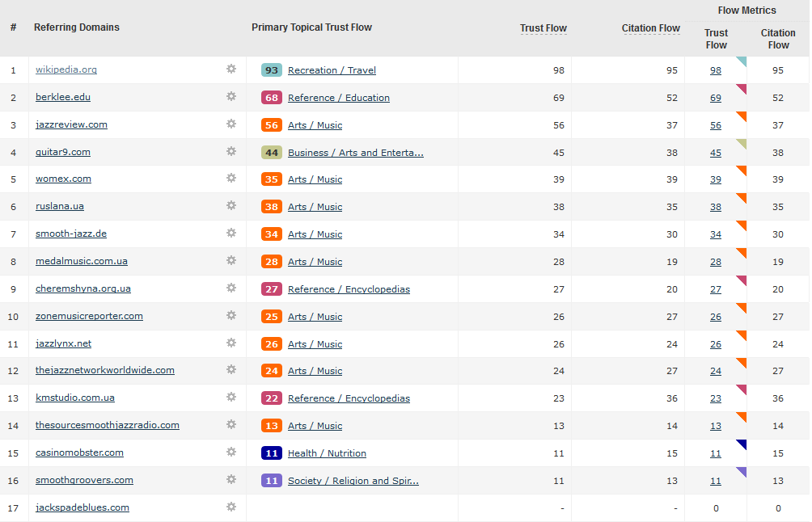Click the Flow Metrics group header
Screen dimensions: 812x522
point(746,11)
